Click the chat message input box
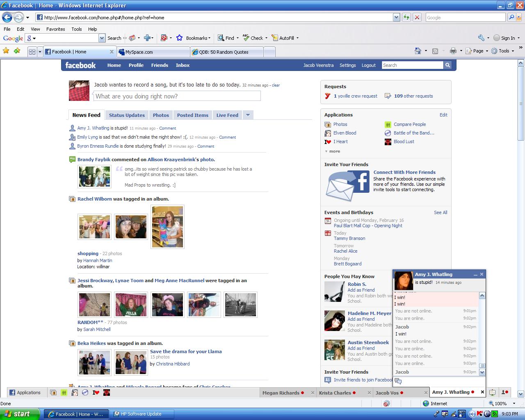Viewport: 525px width, 420px height. 439,381
